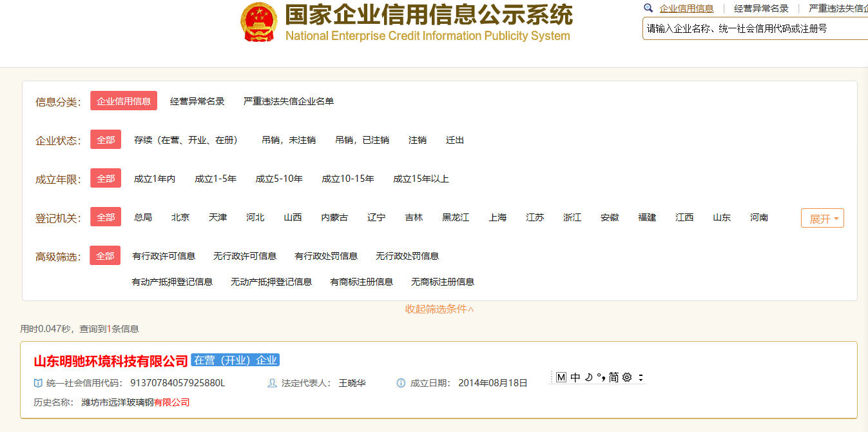Choose 天津 registration authority

218,217
